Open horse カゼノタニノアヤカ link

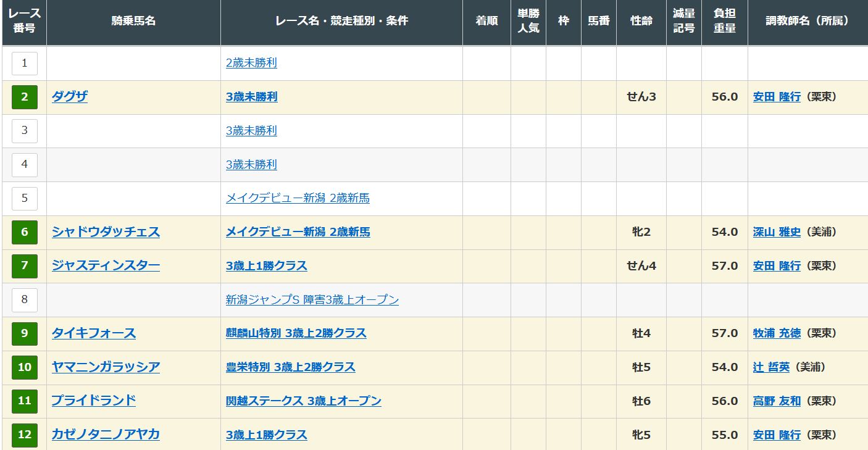point(106,435)
